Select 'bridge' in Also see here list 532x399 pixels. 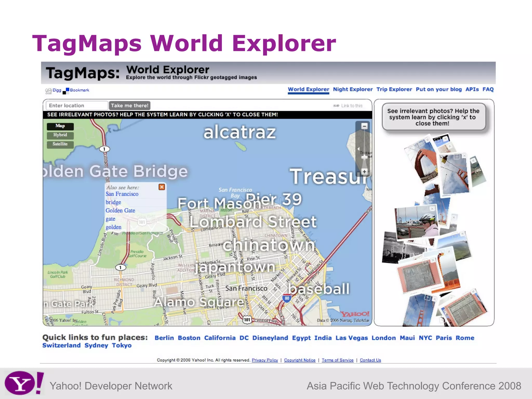click(113, 202)
